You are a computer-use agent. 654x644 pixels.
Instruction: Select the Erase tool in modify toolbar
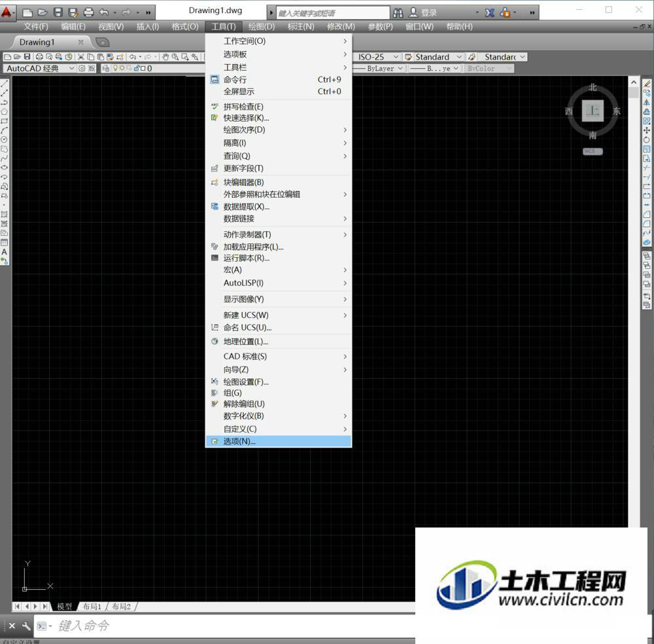(647, 84)
